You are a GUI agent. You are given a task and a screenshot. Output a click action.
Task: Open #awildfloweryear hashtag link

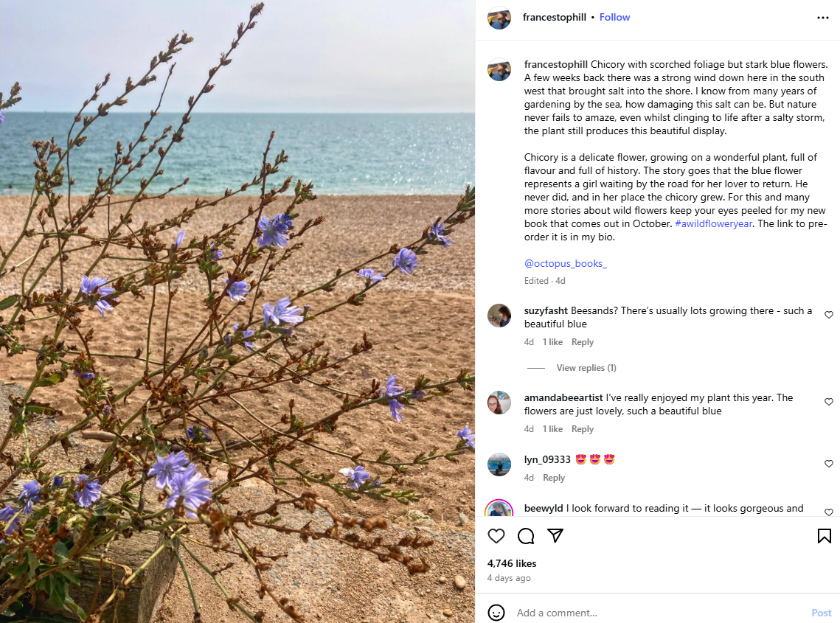pyautogui.click(x=714, y=223)
